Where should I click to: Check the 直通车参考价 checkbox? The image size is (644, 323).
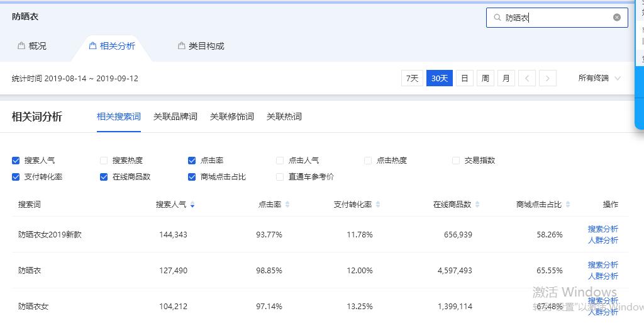pyautogui.click(x=280, y=177)
